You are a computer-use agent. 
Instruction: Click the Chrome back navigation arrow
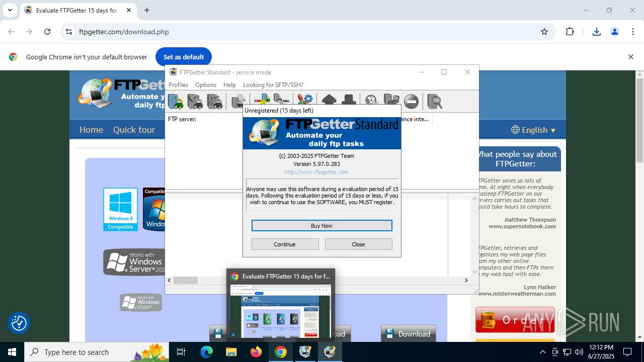[x=11, y=32]
